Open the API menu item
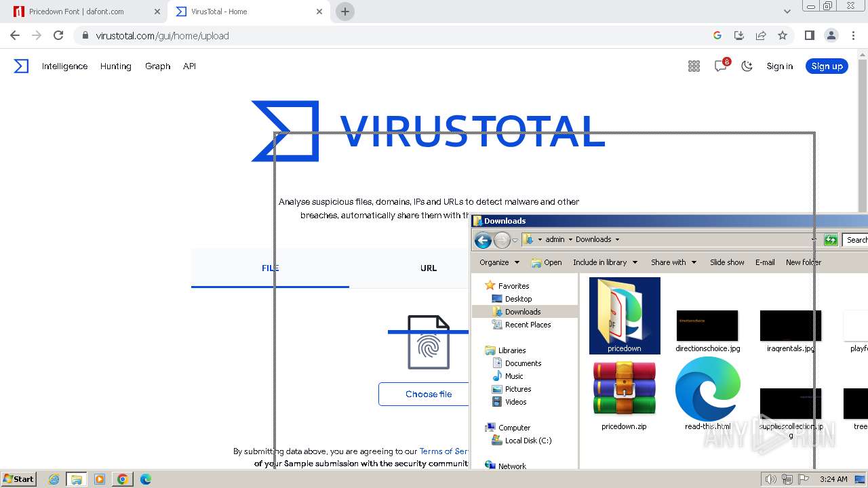The image size is (868, 488). pos(189,66)
